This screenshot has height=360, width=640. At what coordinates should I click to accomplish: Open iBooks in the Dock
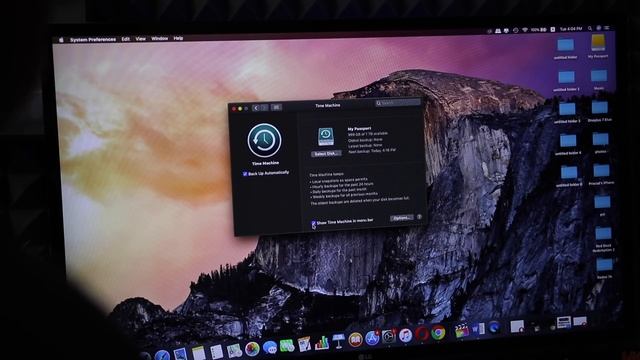click(355, 340)
